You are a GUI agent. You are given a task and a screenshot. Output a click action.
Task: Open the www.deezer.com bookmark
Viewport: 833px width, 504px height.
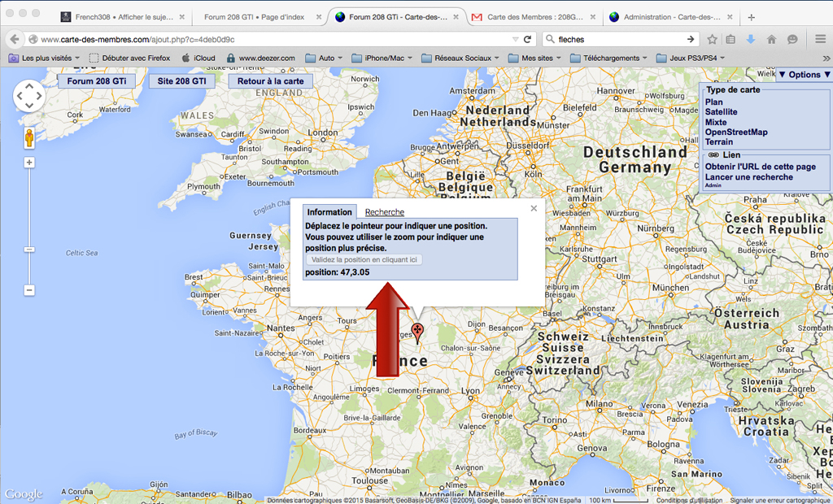tap(260, 58)
